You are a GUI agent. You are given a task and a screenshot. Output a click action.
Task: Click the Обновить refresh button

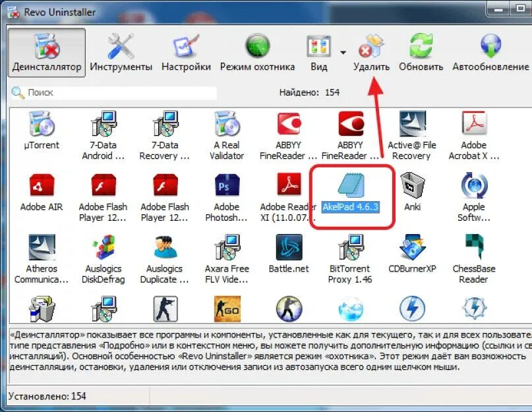(421, 53)
